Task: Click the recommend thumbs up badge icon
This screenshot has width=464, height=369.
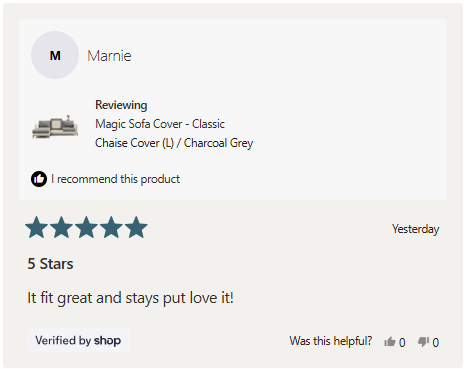Action: 39,179
